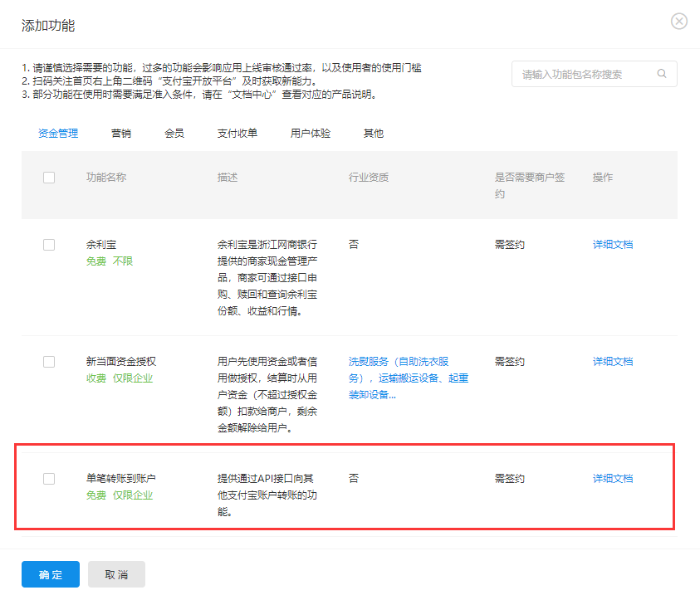Check the 余利宝 checkbox
700x595 pixels.
pyautogui.click(x=49, y=245)
